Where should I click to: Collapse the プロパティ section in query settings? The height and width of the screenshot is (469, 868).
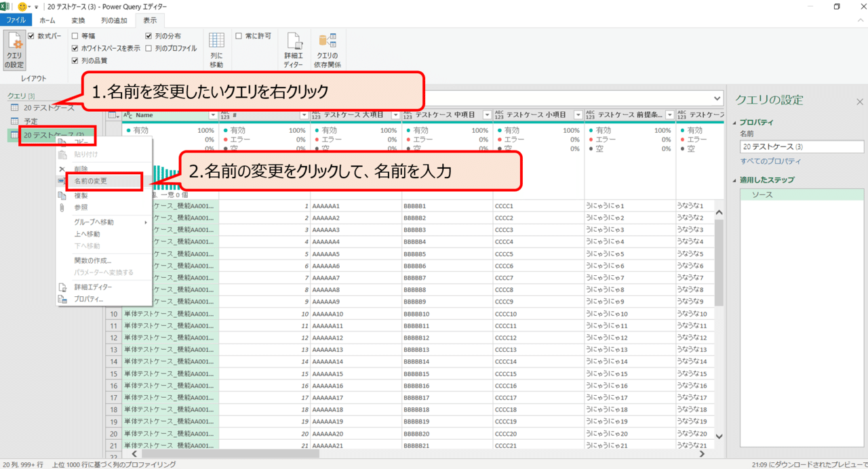[x=734, y=123]
